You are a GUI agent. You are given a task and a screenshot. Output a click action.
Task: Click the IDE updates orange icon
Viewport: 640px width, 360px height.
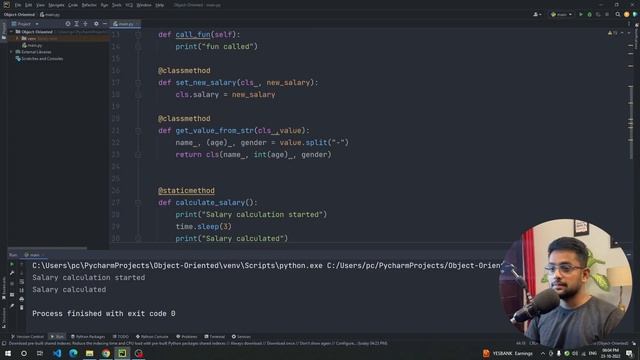[x=627, y=14]
